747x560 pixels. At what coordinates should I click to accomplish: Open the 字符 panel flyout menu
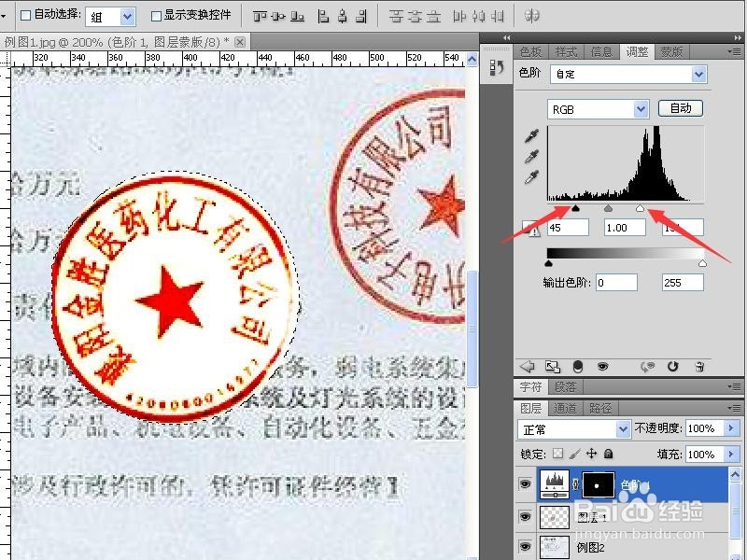click(x=736, y=386)
